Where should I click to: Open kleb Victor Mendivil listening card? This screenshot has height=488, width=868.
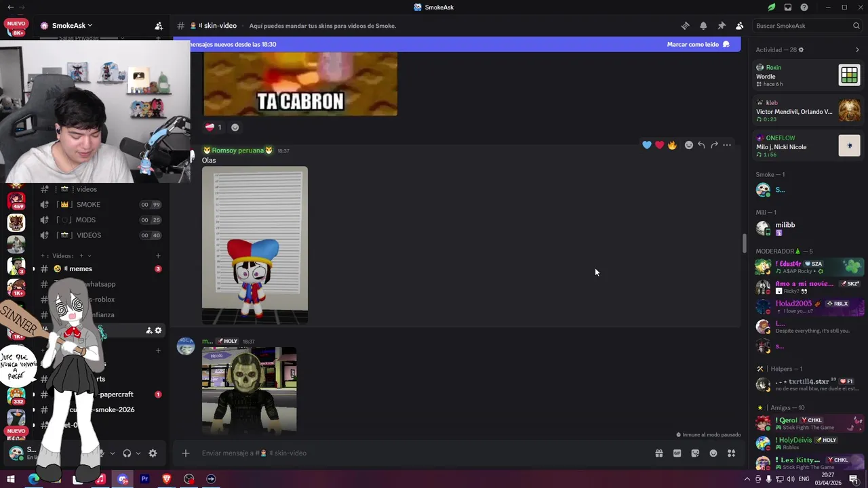click(808, 110)
